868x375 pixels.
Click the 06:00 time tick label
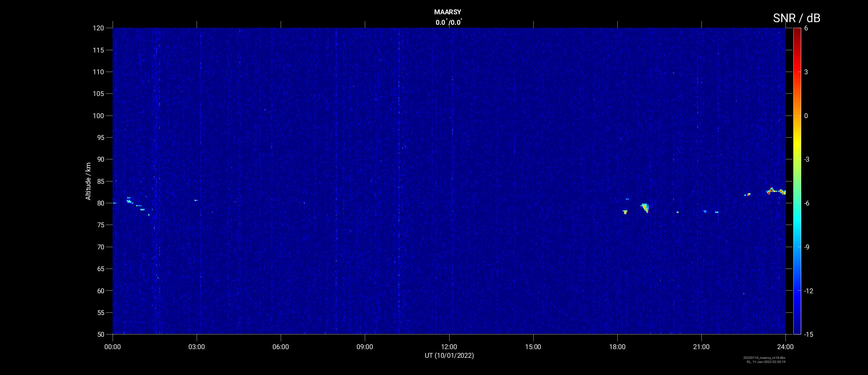click(281, 347)
